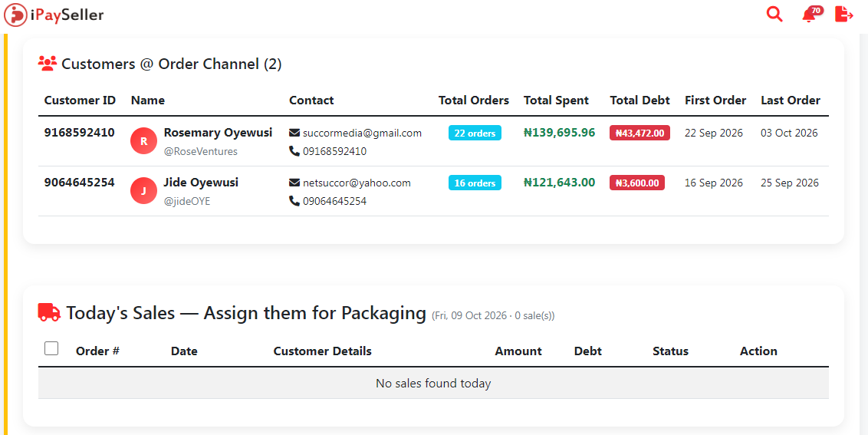Click the First Order column header

coord(715,101)
